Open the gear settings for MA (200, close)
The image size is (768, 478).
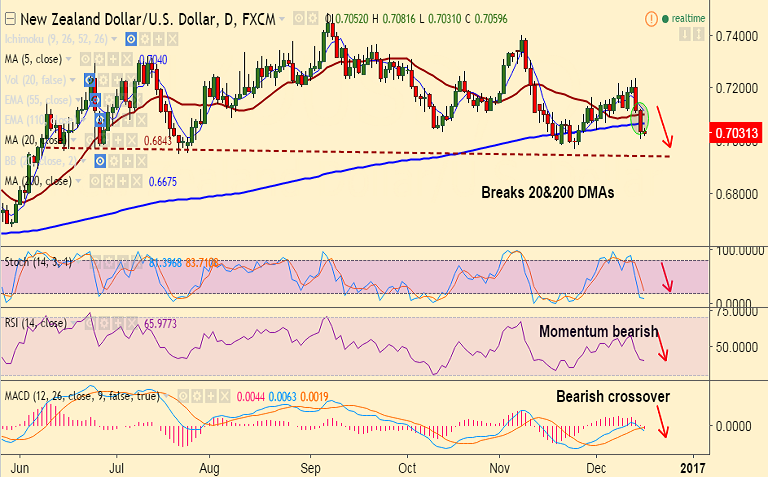(109, 182)
